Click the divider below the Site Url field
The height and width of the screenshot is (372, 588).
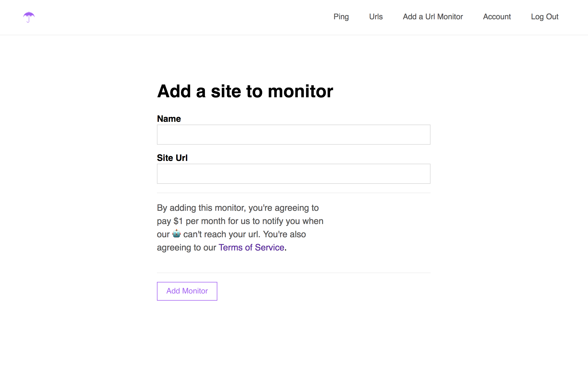click(293, 192)
